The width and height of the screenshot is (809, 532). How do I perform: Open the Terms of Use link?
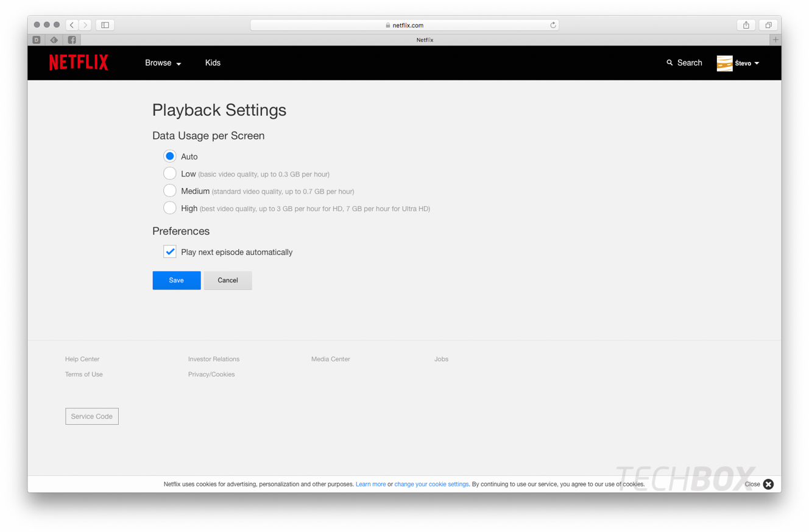pyautogui.click(x=84, y=374)
